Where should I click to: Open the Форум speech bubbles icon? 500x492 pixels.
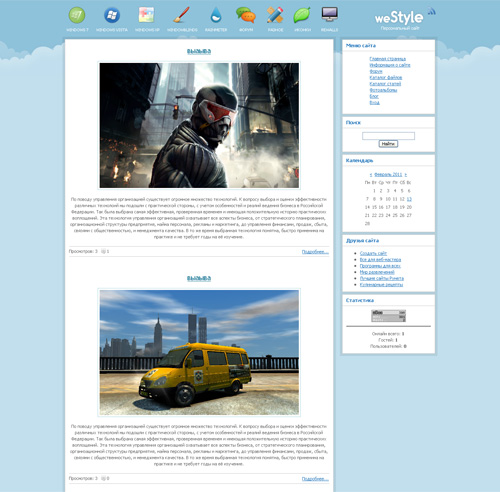click(246, 15)
